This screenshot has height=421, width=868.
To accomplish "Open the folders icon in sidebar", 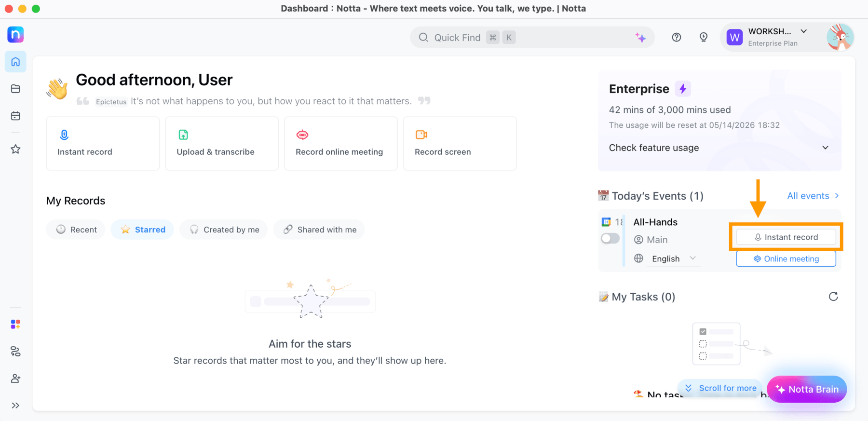I will [15, 89].
